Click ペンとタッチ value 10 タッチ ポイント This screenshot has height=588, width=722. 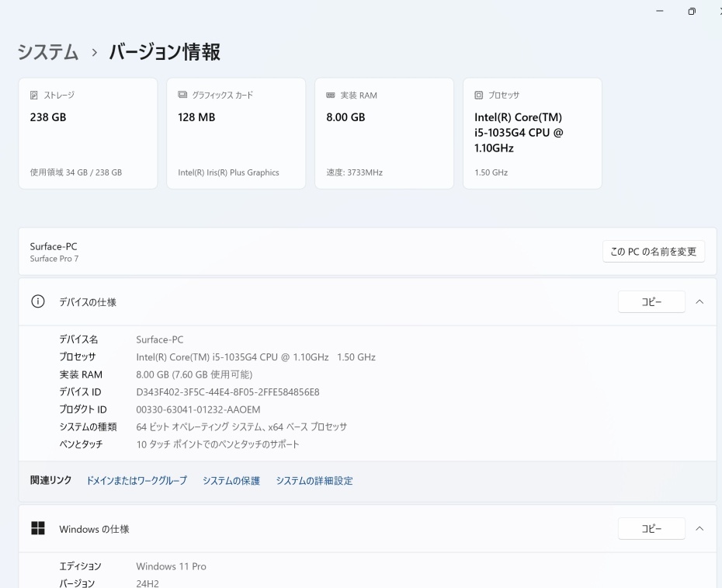click(218, 444)
